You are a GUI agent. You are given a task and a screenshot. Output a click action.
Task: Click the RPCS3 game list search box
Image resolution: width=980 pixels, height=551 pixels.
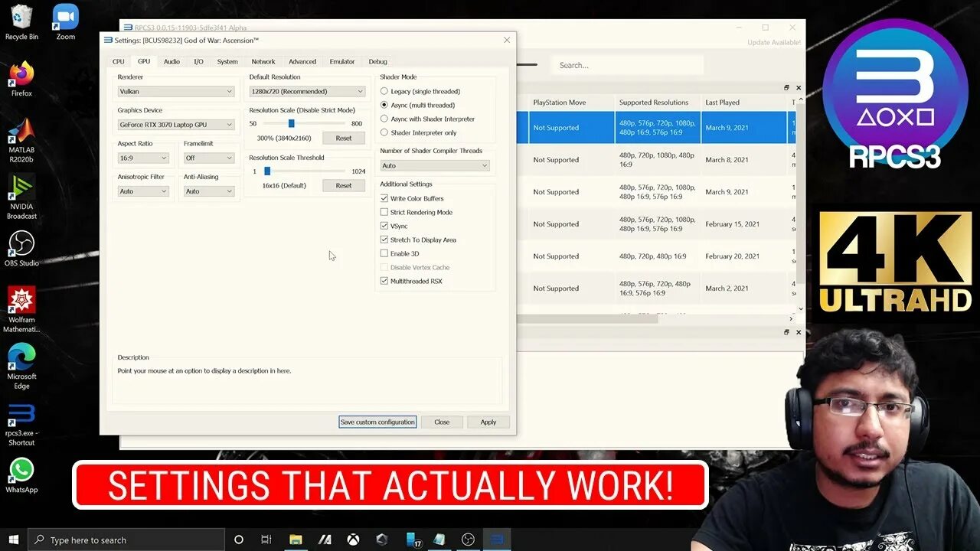(x=626, y=65)
